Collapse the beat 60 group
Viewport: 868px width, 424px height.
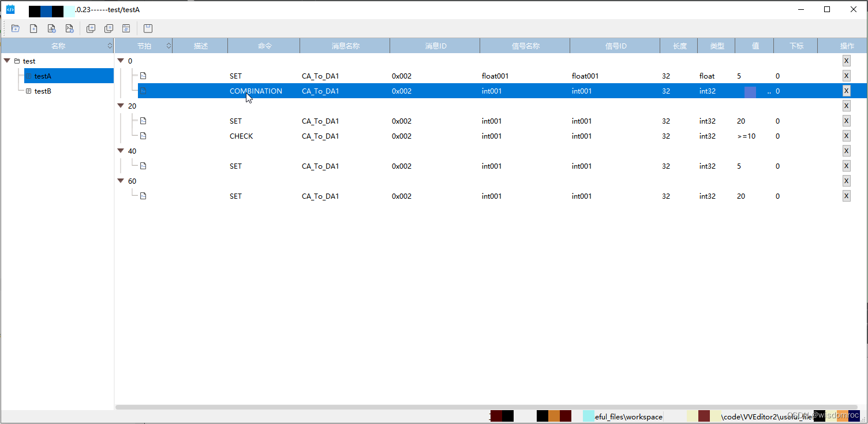click(x=121, y=181)
